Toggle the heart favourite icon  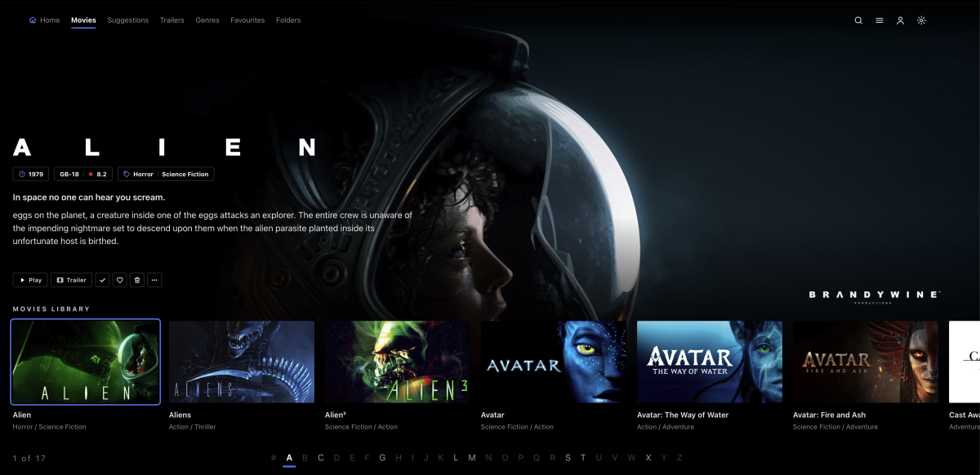coord(119,280)
